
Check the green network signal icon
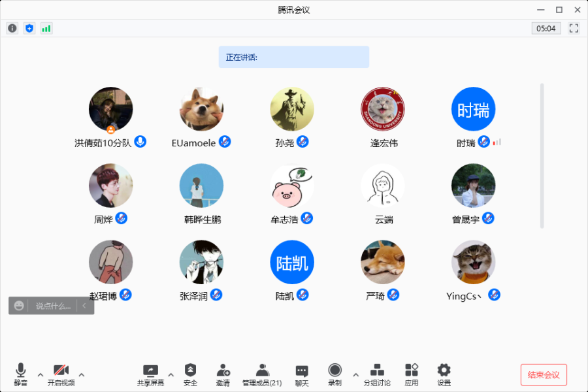46,28
